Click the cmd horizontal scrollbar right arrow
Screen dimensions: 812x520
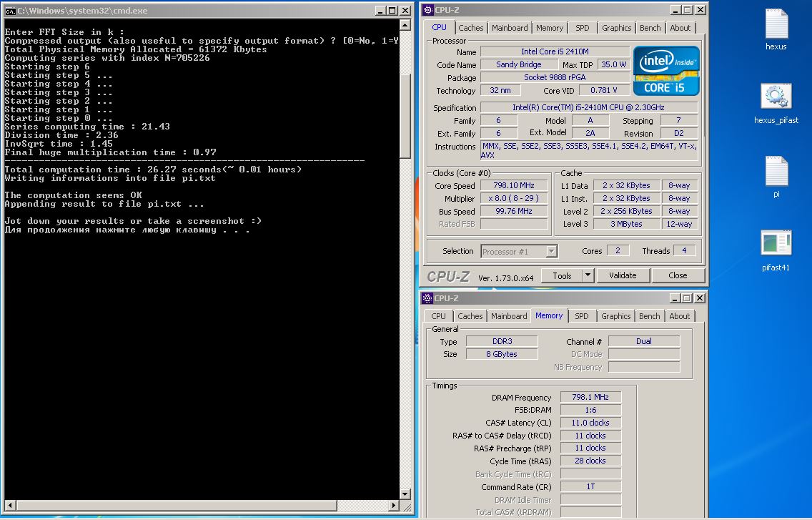tap(394, 506)
